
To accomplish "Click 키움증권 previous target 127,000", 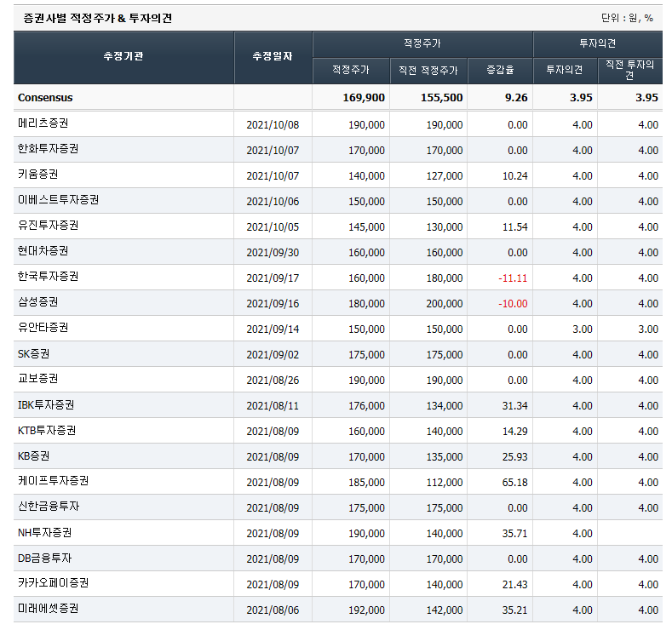I will (x=445, y=176).
